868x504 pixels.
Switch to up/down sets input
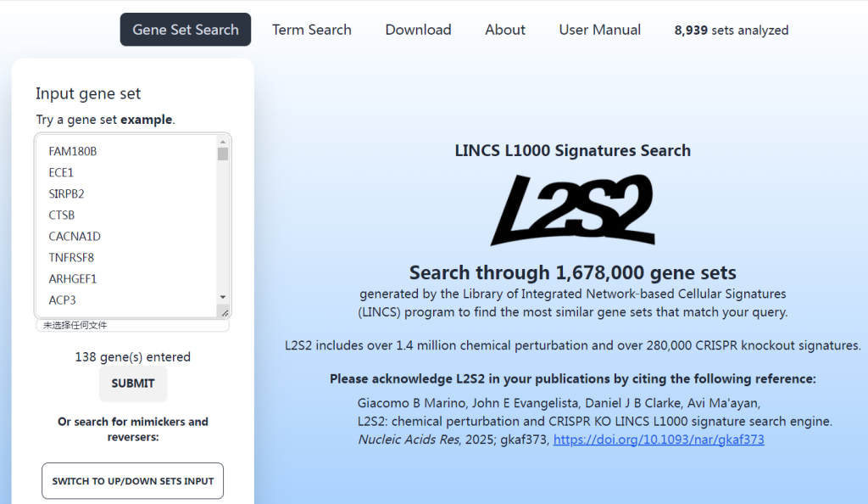[x=133, y=481]
